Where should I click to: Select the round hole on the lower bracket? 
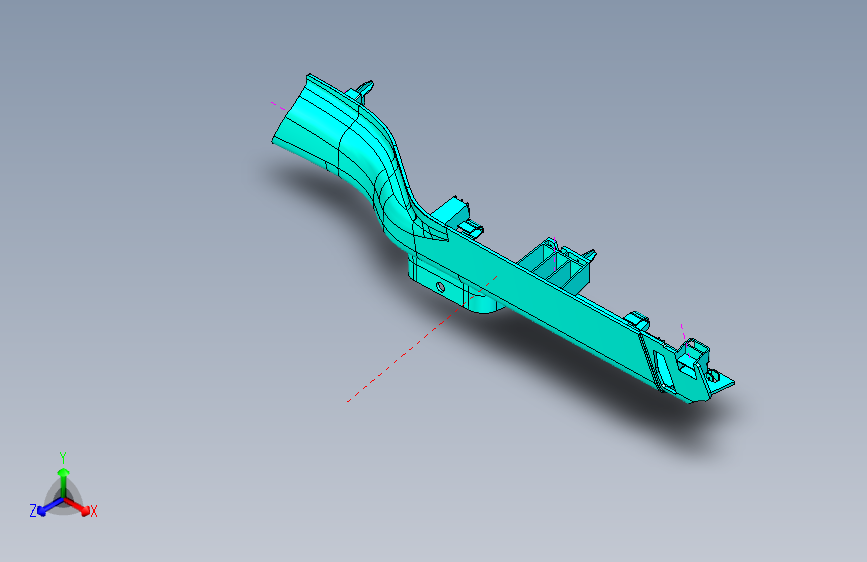click(x=440, y=287)
